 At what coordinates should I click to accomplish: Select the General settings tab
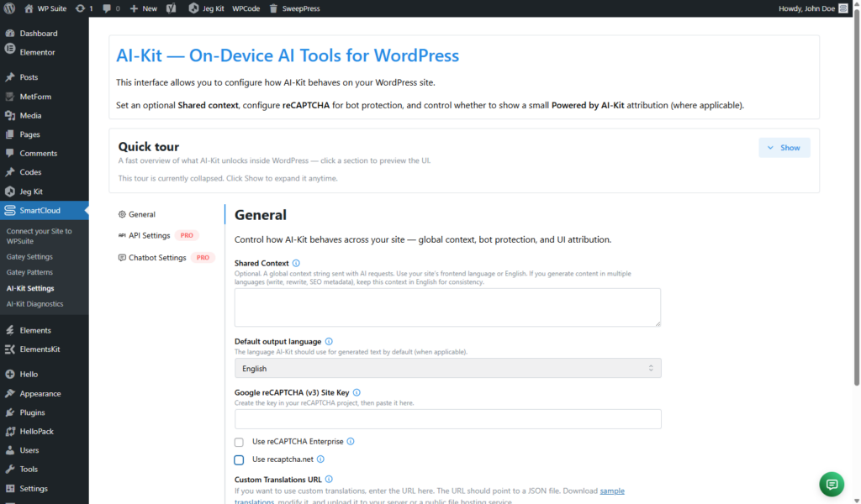[x=137, y=214]
